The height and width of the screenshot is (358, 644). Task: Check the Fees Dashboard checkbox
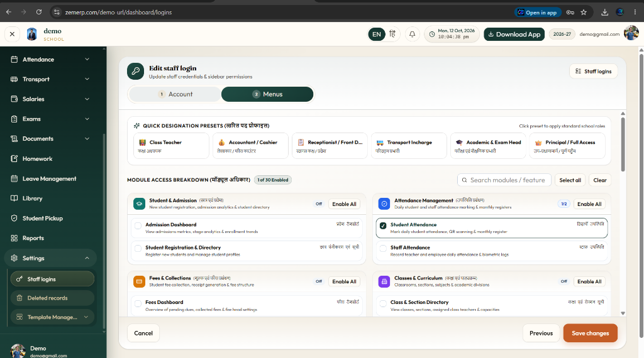click(x=138, y=304)
